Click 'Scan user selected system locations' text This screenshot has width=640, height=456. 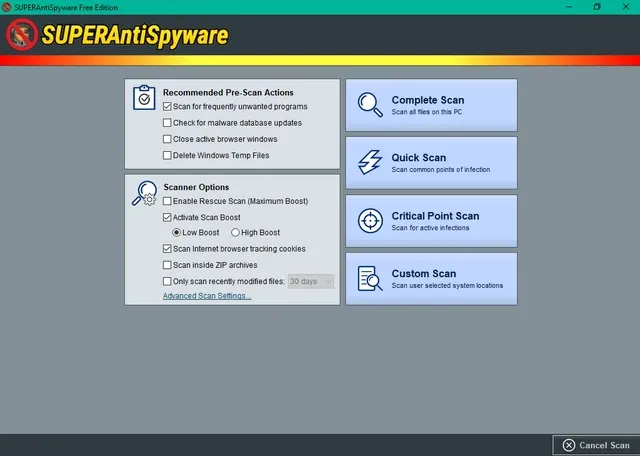pos(447,286)
